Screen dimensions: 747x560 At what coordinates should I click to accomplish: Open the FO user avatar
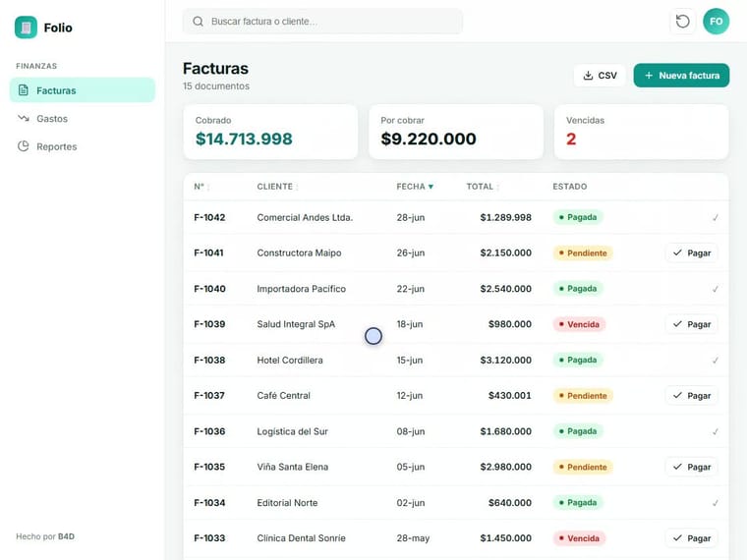tap(716, 22)
